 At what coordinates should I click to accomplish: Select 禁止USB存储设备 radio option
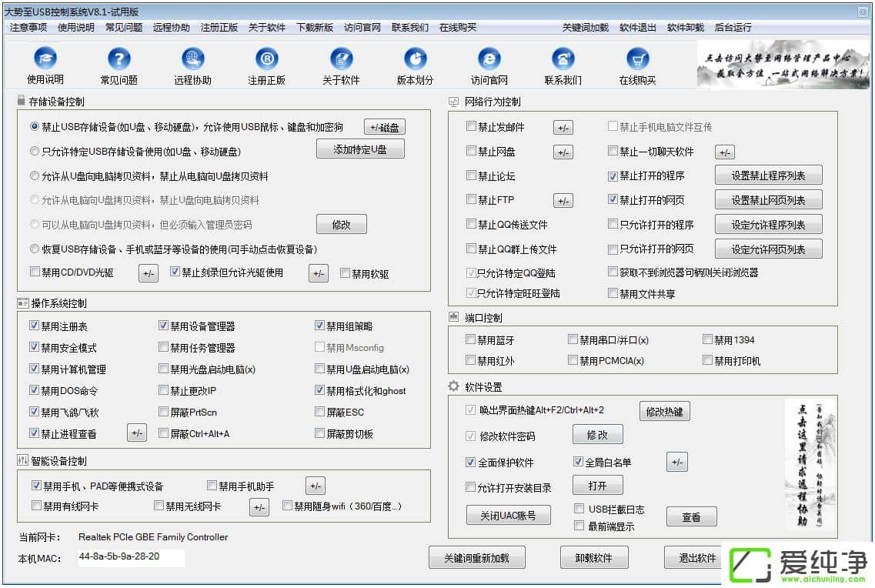click(x=35, y=127)
